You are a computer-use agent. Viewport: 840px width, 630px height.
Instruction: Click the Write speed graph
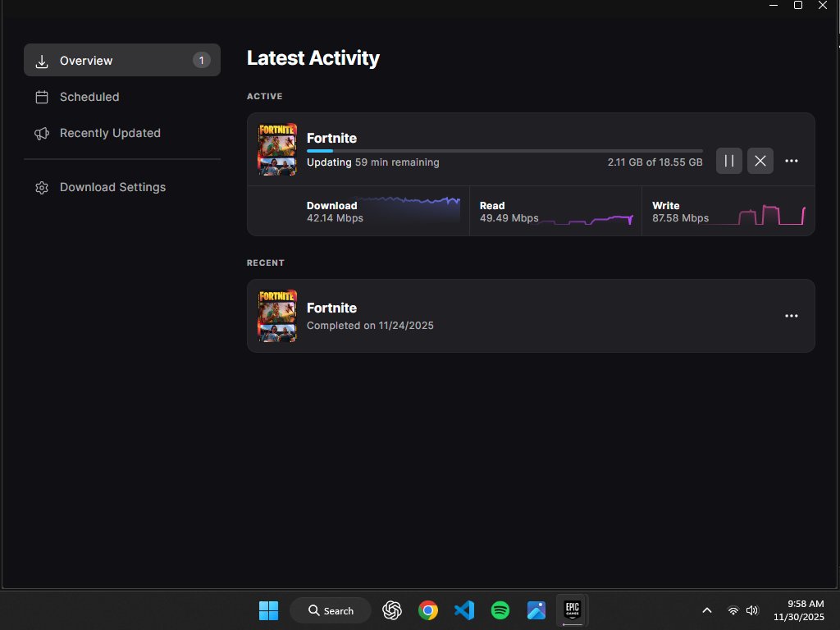(759, 214)
